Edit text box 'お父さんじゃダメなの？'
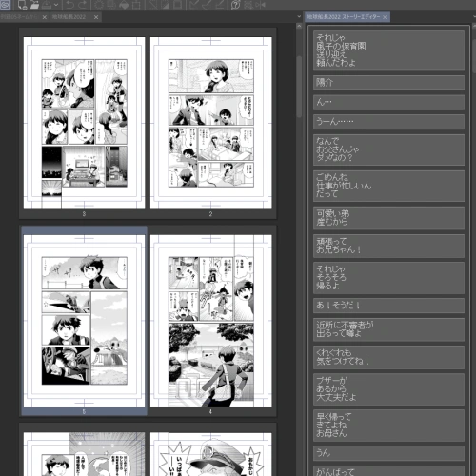Screen dimensions: 476x476 (x=388, y=149)
